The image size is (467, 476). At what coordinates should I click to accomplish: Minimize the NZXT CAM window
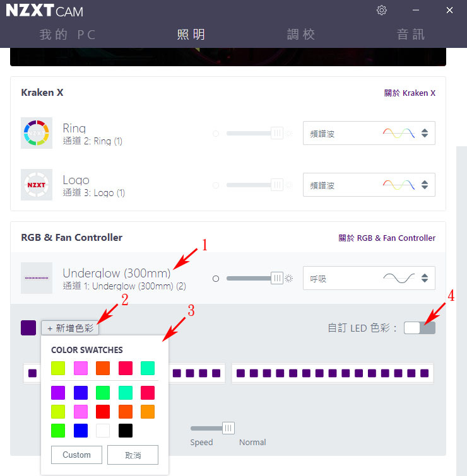pos(416,10)
